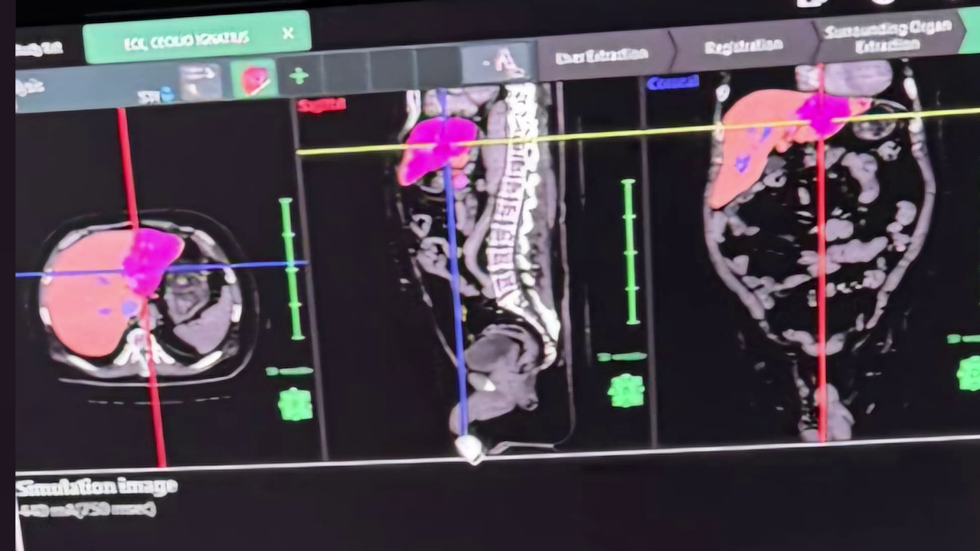Screen dimensions: 980x551
Task: Open the Surrounding Organ Extraction step
Action: point(887,36)
